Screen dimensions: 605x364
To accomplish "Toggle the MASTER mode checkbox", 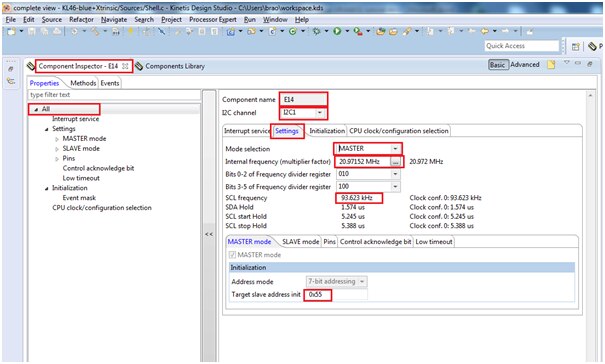I will click(x=232, y=255).
